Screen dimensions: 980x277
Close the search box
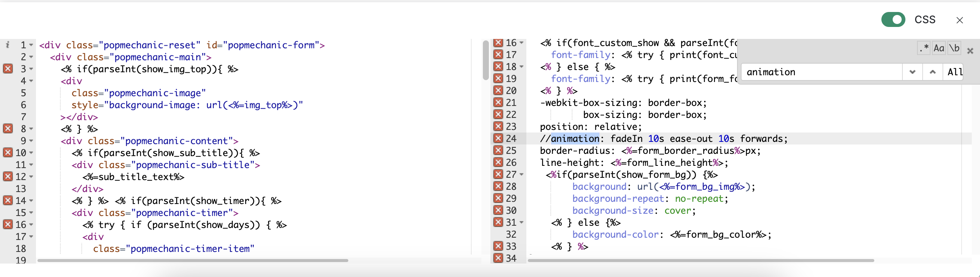970,51
